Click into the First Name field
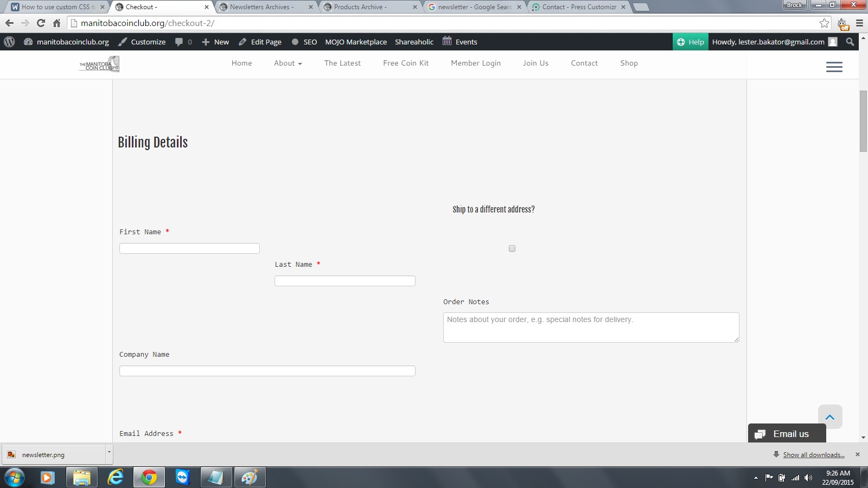Image resolution: width=868 pixels, height=488 pixels. tap(189, 248)
